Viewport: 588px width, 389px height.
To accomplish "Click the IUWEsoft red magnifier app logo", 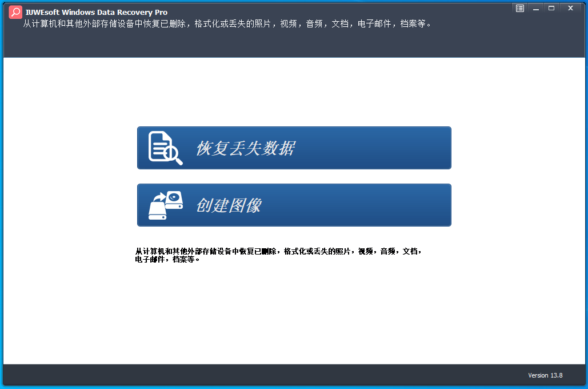I will 16,12.
